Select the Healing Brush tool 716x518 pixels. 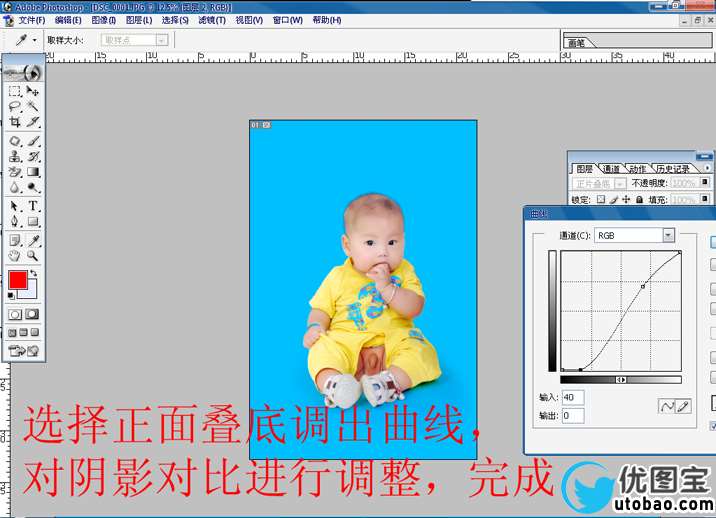pos(15,141)
